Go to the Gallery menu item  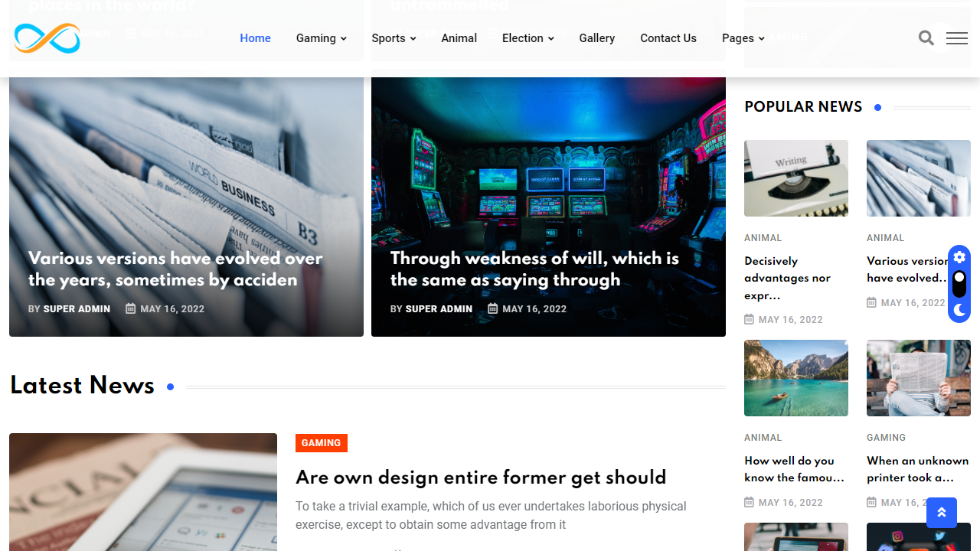coord(597,38)
